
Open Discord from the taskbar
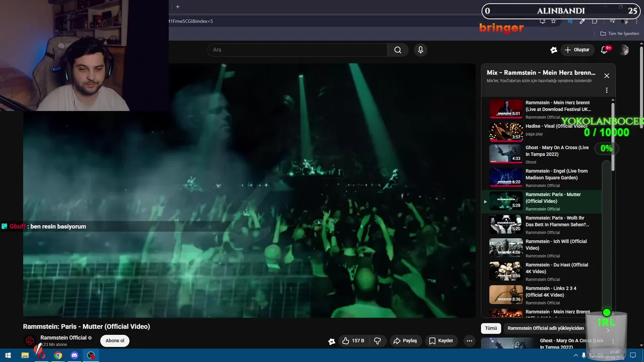point(74,355)
